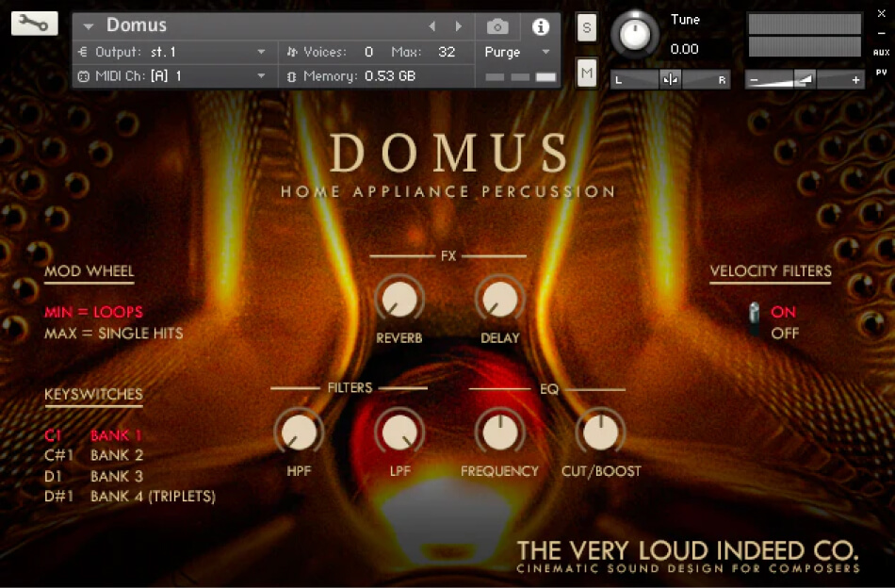This screenshot has width=895, height=588.
Task: Click the MIDI channel icon
Action: click(83, 76)
